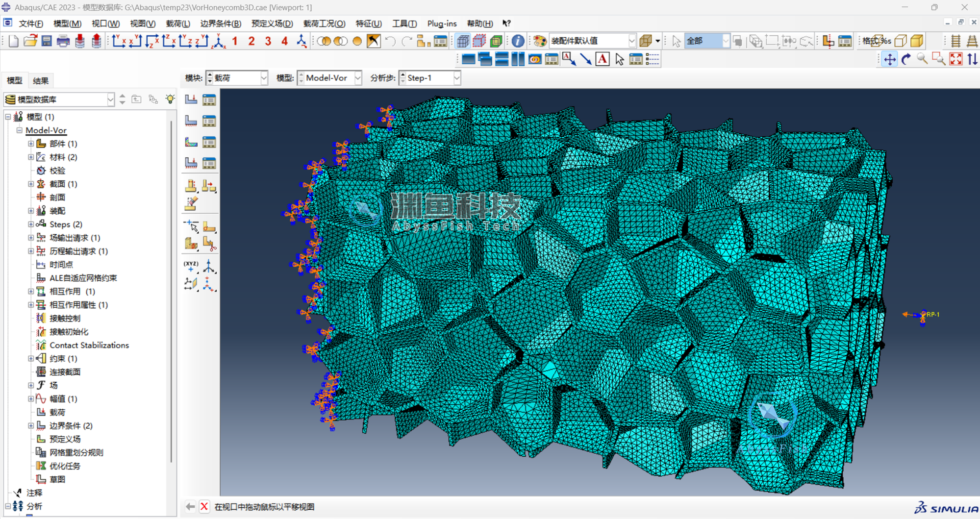Select the 载荷 tree item
Viewport: 980px width, 519px height.
tap(57, 412)
